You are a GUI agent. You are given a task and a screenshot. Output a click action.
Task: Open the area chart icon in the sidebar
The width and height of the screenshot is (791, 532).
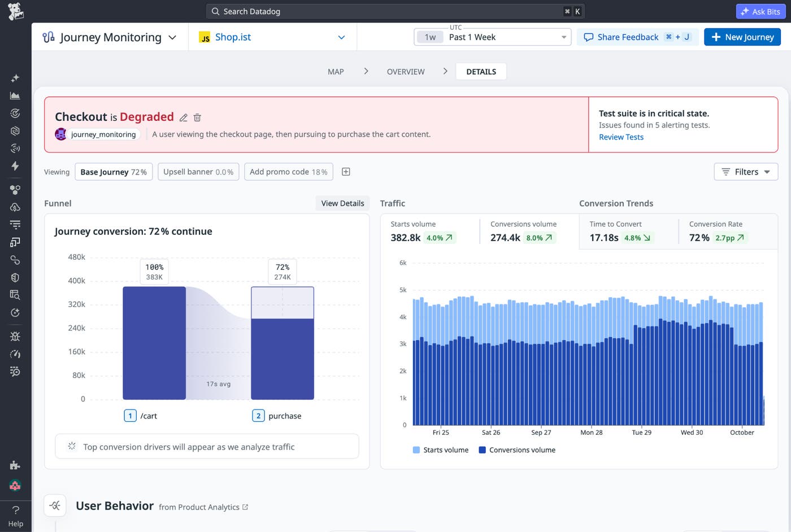(15, 95)
